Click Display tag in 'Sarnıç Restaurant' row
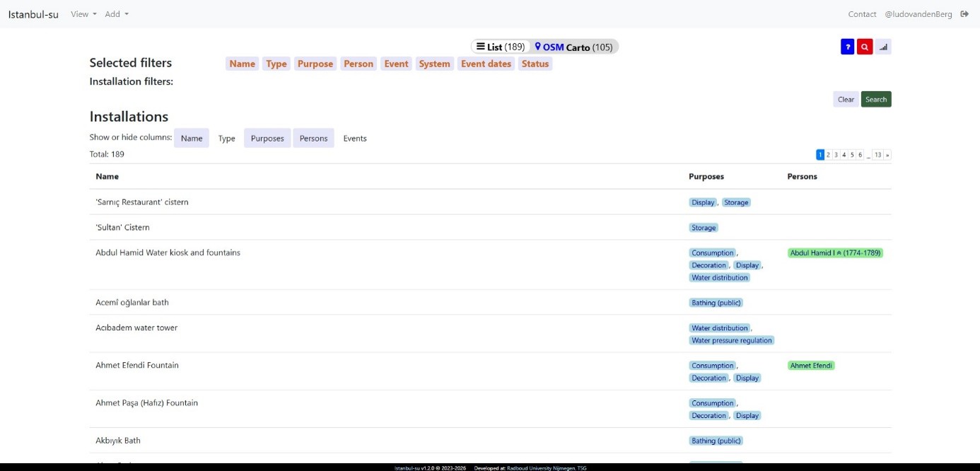Viewport: 980px width, 471px height. pos(703,202)
